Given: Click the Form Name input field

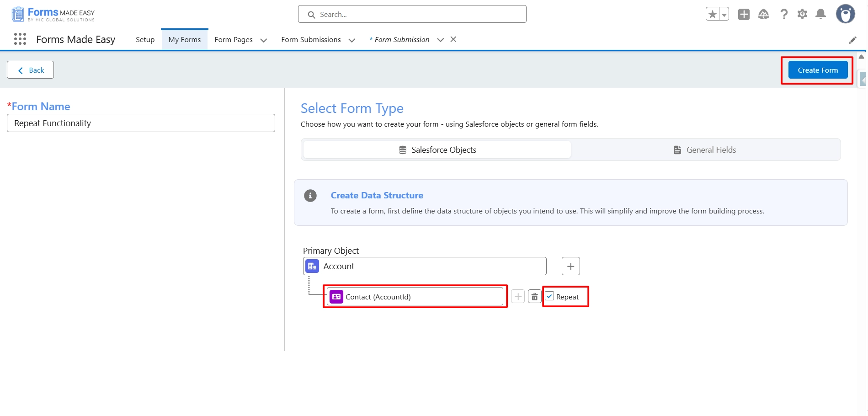Looking at the screenshot, I should click(141, 123).
